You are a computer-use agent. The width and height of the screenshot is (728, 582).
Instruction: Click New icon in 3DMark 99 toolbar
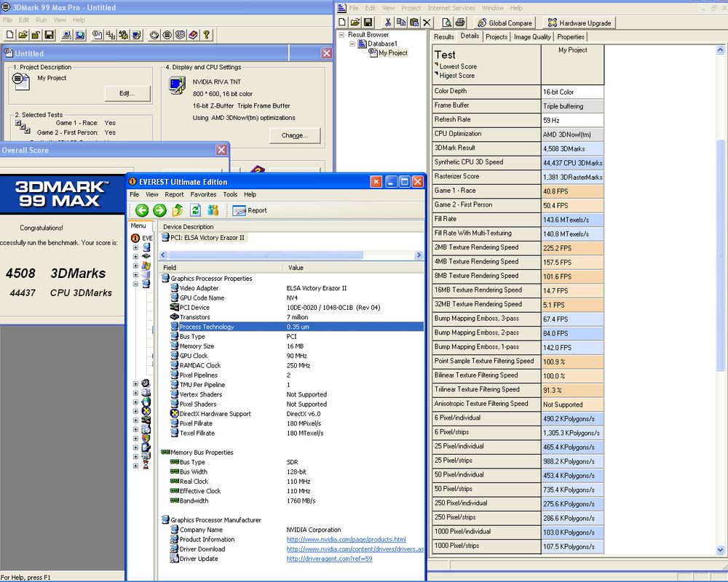9,35
